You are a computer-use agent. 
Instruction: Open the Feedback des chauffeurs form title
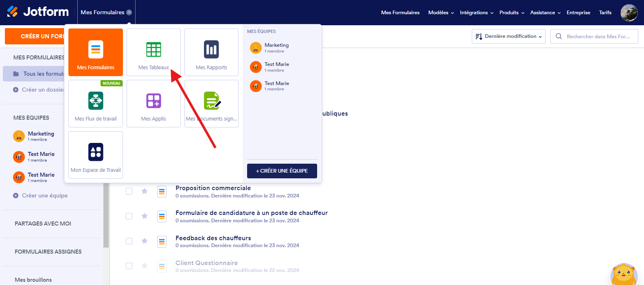point(213,238)
